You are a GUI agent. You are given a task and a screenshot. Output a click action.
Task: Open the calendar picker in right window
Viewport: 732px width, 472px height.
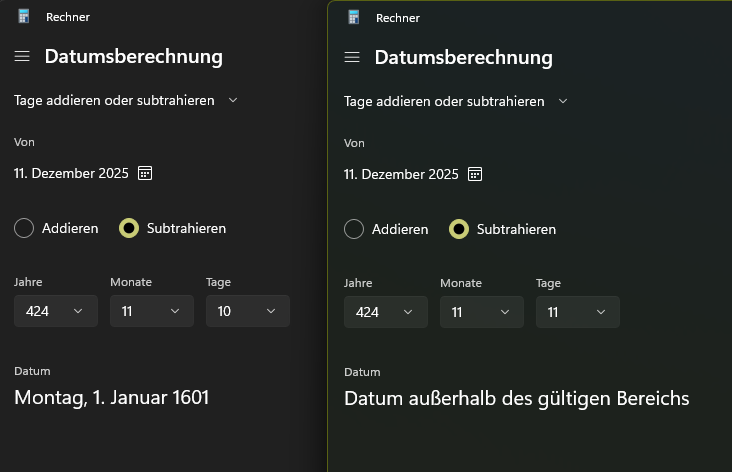click(475, 174)
